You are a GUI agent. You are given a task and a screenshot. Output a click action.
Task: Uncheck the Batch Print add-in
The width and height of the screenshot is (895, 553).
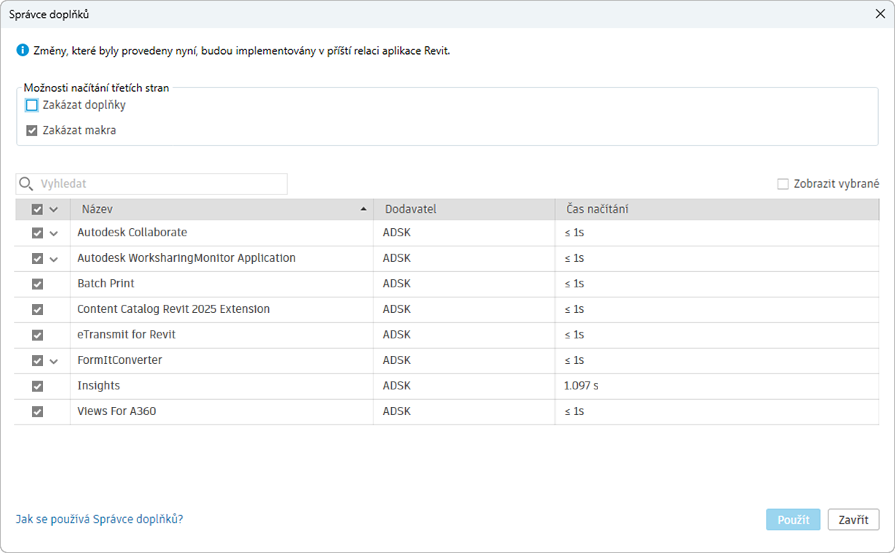click(x=38, y=284)
